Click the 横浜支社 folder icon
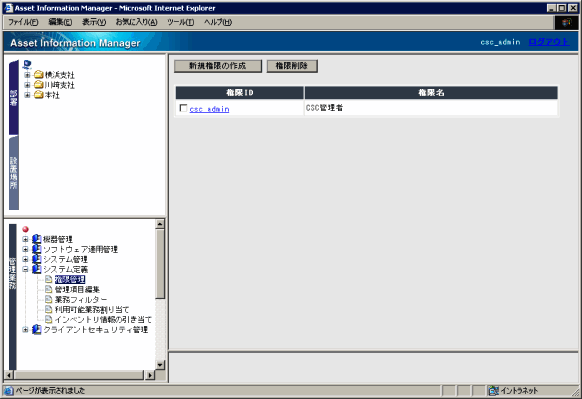Image resolution: width=582 pixels, height=399 pixels. [x=39, y=75]
